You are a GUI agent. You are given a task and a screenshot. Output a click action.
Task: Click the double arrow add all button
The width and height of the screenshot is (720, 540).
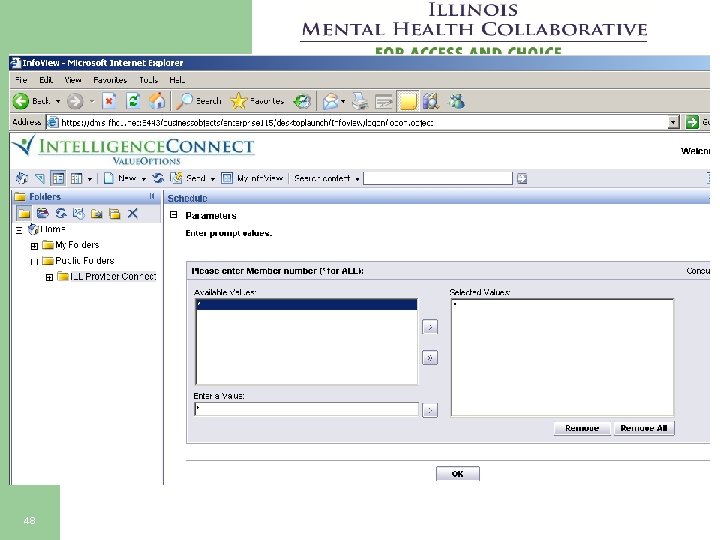430,358
